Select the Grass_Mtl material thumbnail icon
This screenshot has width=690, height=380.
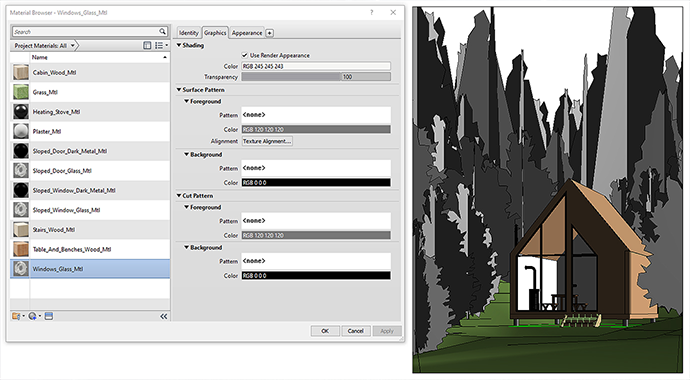[x=21, y=92]
